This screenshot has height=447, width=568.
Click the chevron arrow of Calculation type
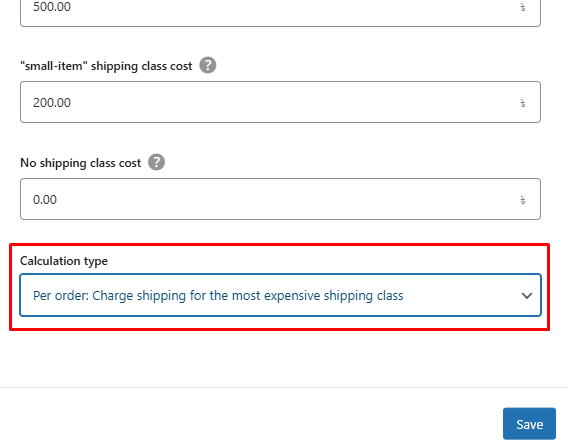[x=527, y=296]
